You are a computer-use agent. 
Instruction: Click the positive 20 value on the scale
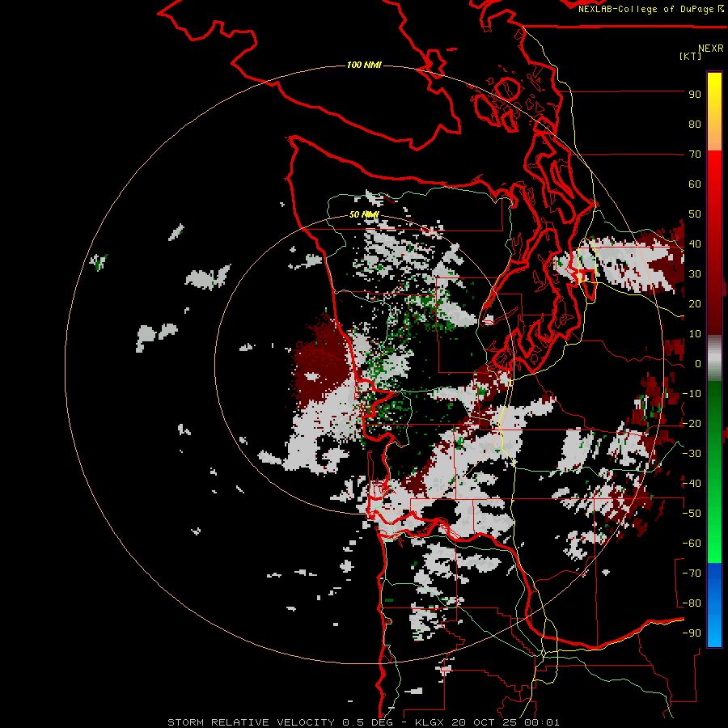pos(695,304)
